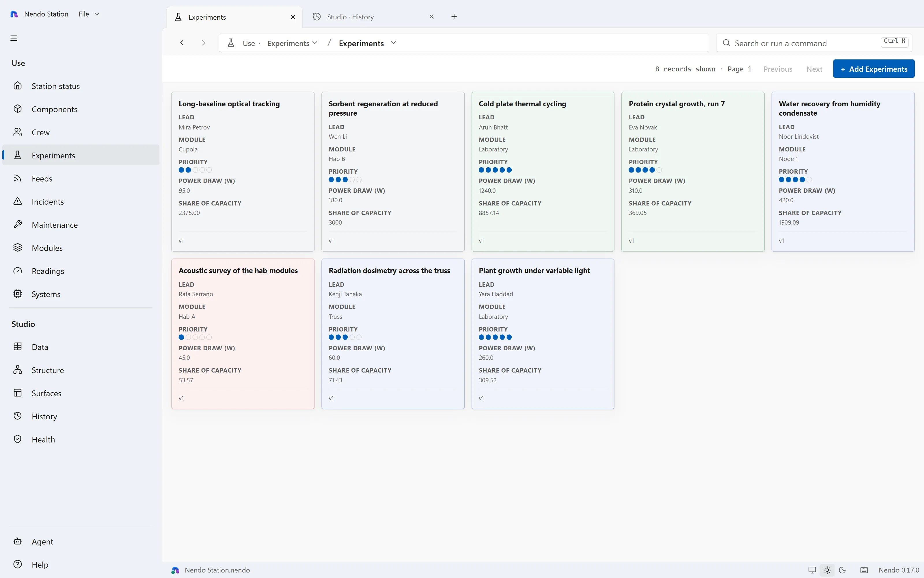Image resolution: width=924 pixels, height=578 pixels.
Task: Open the Components section
Action: pyautogui.click(x=81, y=109)
